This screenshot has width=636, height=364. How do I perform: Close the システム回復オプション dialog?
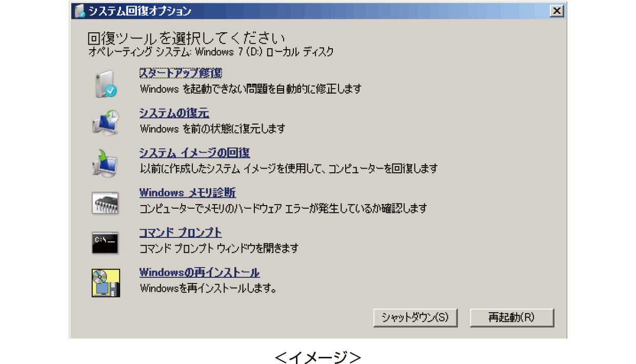[x=556, y=11]
